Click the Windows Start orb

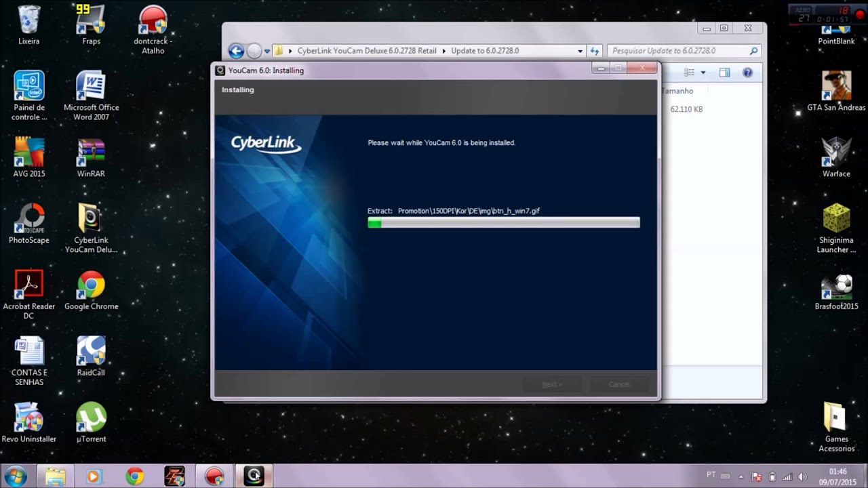click(14, 476)
